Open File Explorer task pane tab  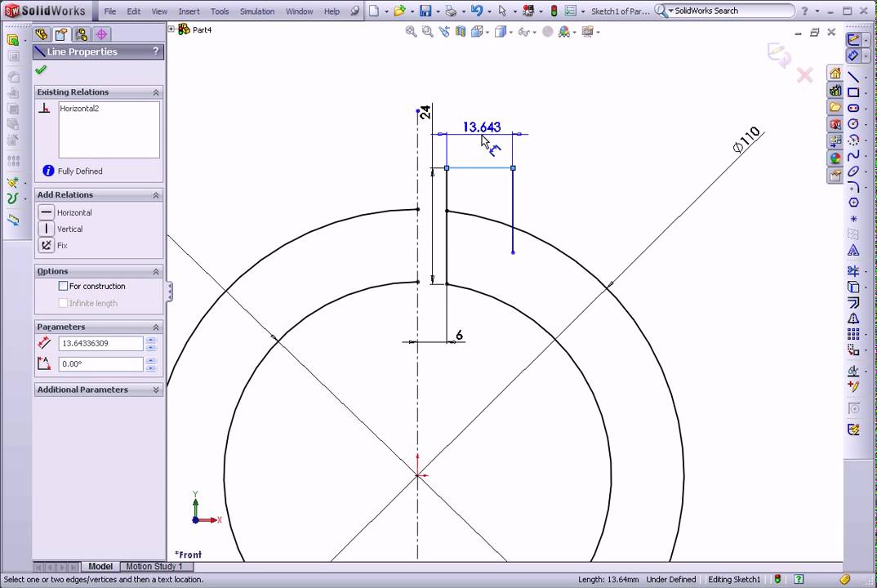pos(835,107)
